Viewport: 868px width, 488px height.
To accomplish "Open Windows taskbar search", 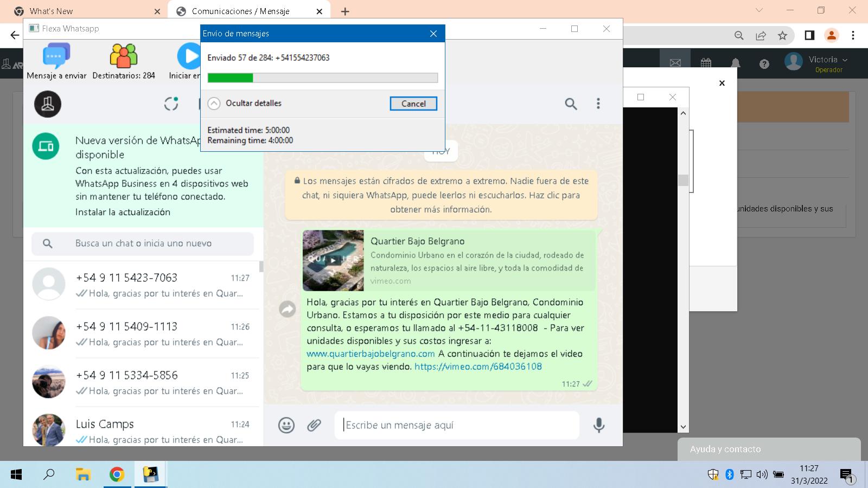I will click(x=49, y=474).
